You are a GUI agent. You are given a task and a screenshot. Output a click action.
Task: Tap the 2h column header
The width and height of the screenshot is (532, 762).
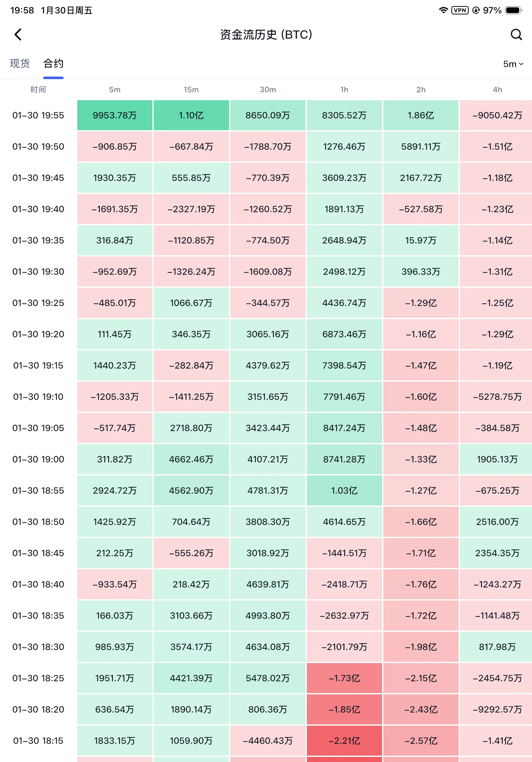(421, 90)
